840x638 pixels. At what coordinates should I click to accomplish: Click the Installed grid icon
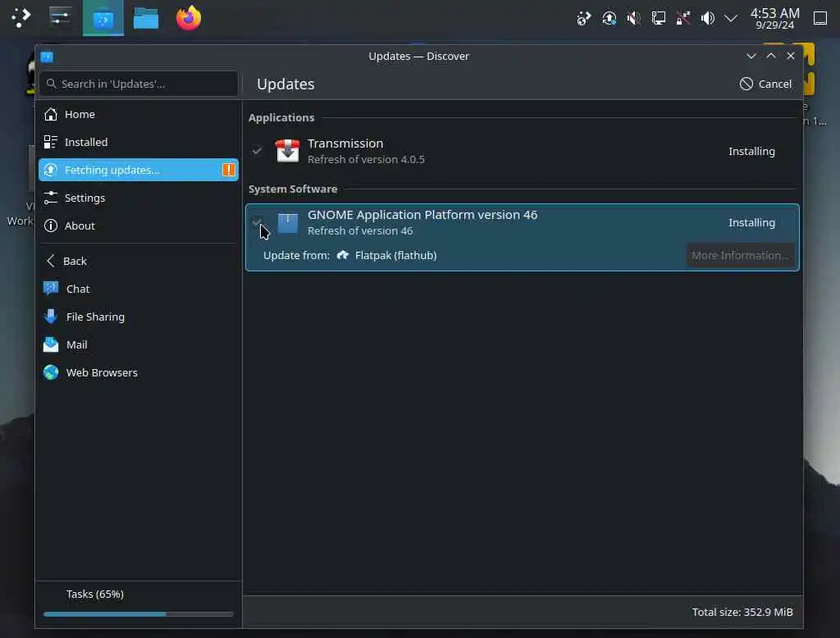[x=51, y=142]
